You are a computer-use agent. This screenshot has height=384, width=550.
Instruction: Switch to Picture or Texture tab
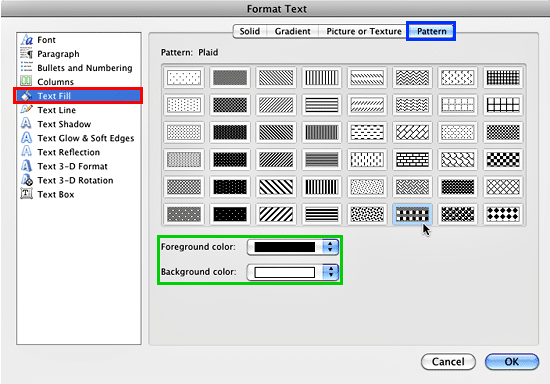coord(364,31)
